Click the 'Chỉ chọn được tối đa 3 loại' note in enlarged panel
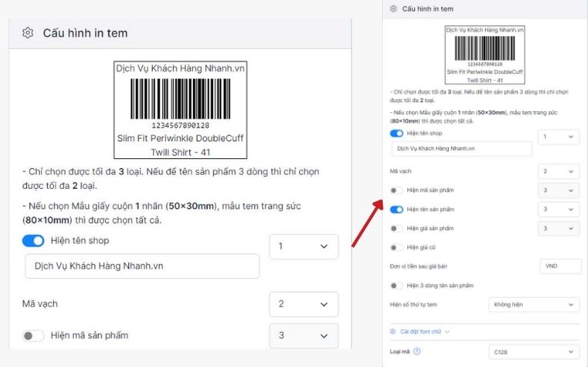Viewport: 588px width, 367px height. tap(171, 179)
